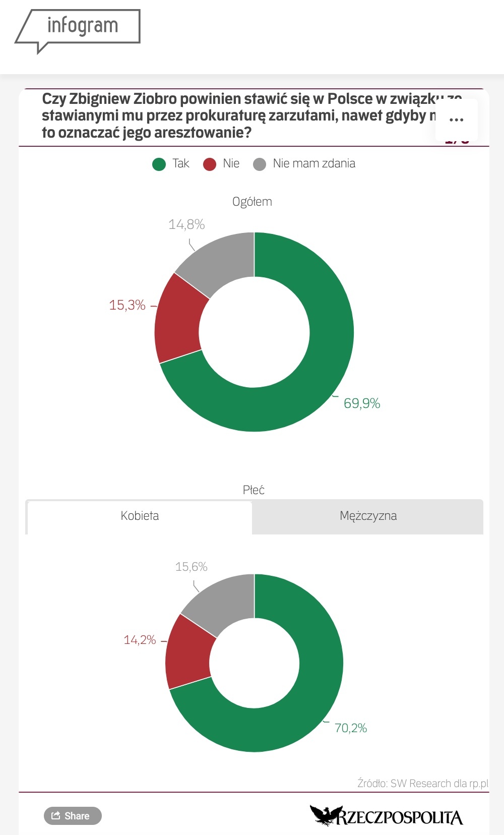Click the green 69,9% slice in Ogółem chart

pos(323,353)
